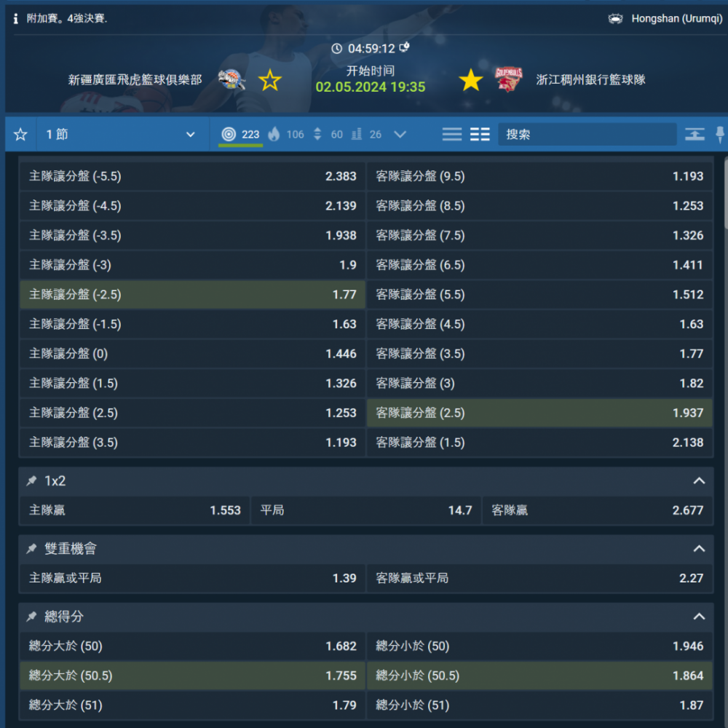Click the pin icon at toolbar far right
728x728 pixels.
pos(720,135)
